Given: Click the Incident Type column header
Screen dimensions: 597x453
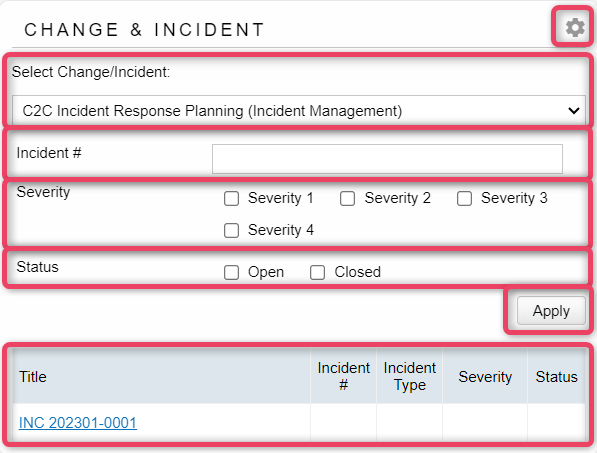Looking at the screenshot, I should 410,376.
